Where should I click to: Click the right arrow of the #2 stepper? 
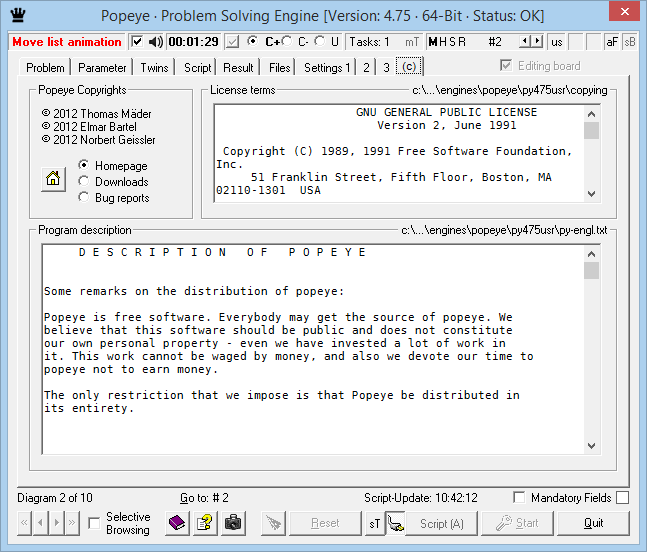pos(536,41)
